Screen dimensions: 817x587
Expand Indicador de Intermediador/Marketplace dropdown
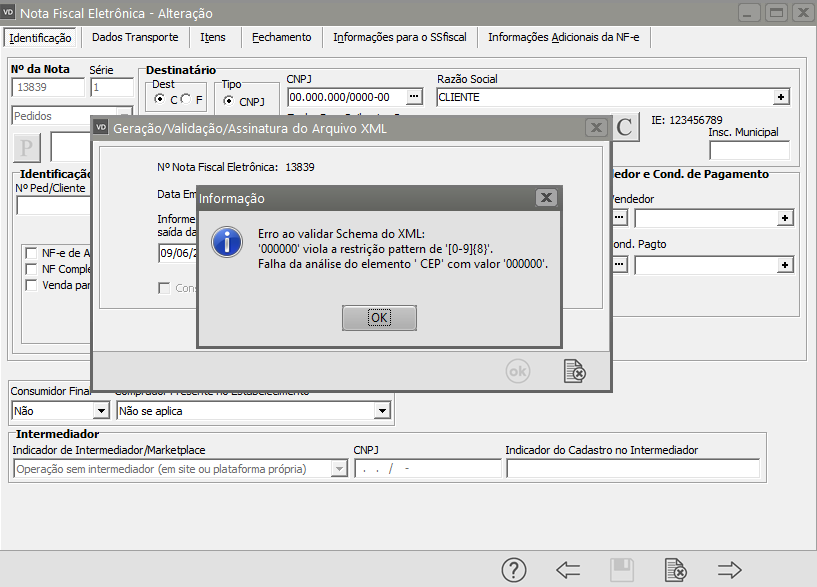click(x=338, y=469)
